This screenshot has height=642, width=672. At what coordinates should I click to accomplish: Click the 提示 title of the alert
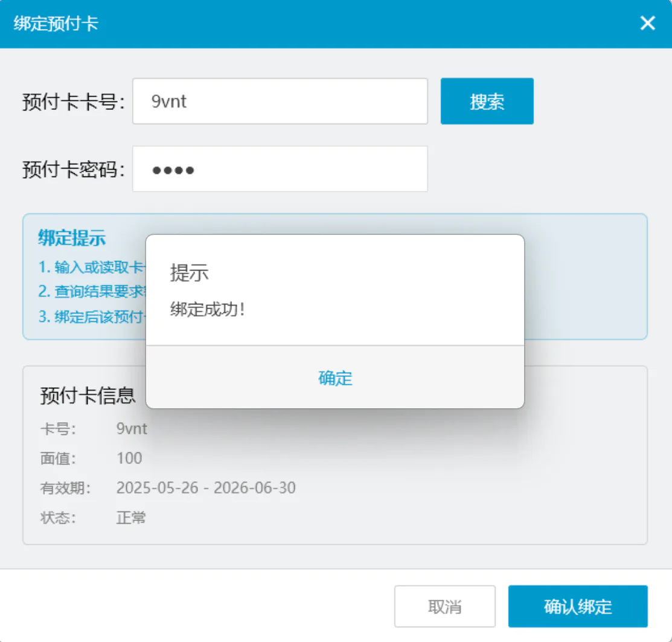[189, 272]
